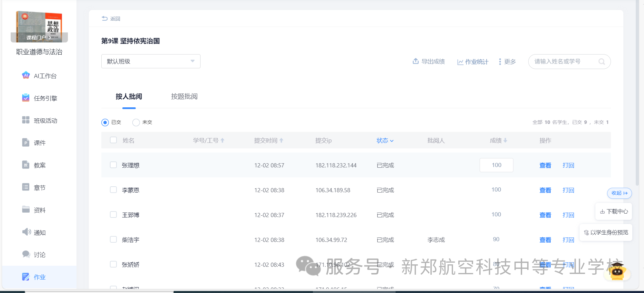
Task: Click 查看 for 李蒙恩
Action: click(545, 190)
